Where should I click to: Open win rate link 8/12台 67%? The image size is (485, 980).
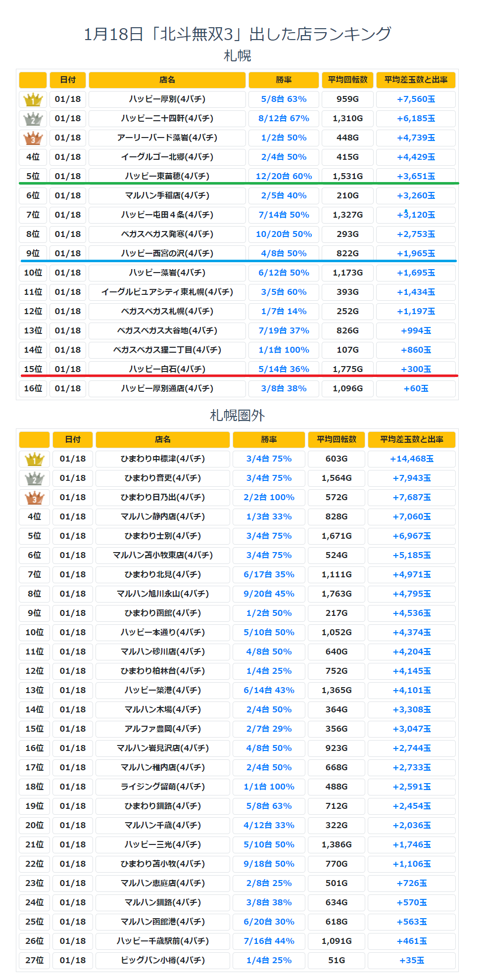pos(284,118)
